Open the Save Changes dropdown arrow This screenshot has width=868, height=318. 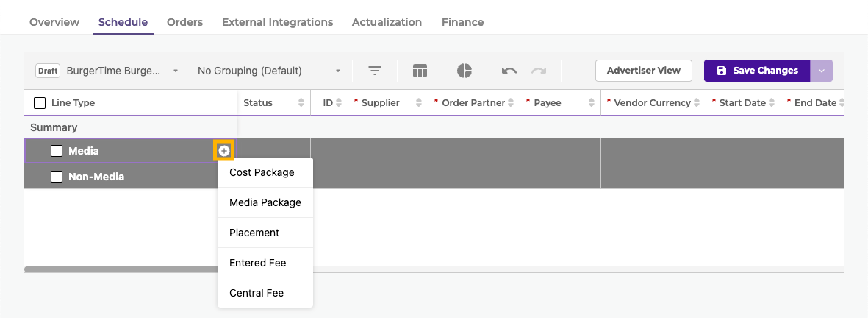pos(822,71)
